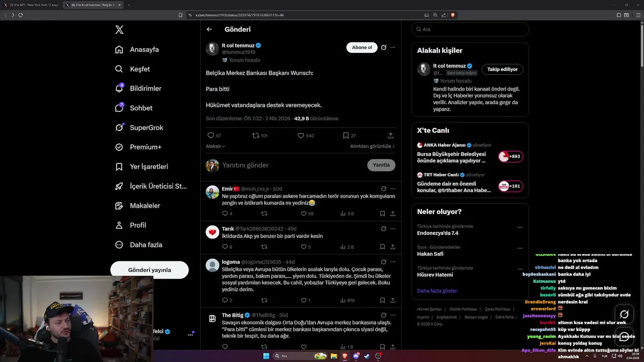Image resolution: width=644 pixels, height=362 pixels.
Task: Open options for Endonezya'da 7.4 trend
Action: click(520, 227)
